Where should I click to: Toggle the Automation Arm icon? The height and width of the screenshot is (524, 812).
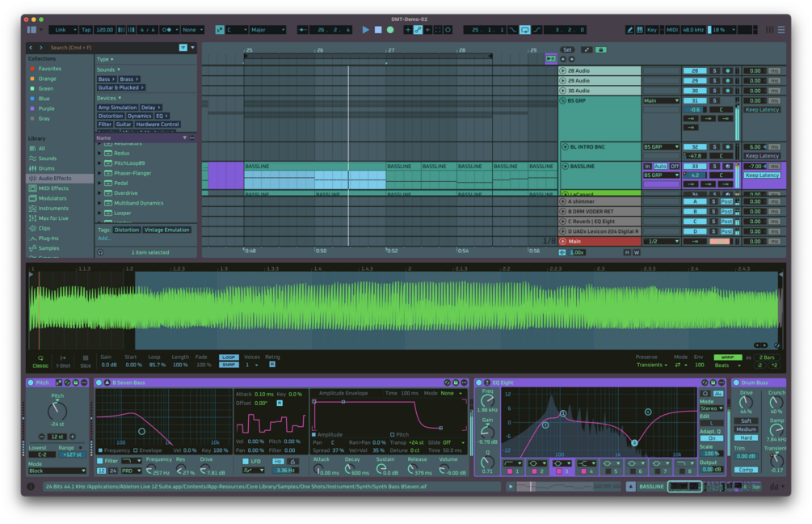(x=418, y=30)
